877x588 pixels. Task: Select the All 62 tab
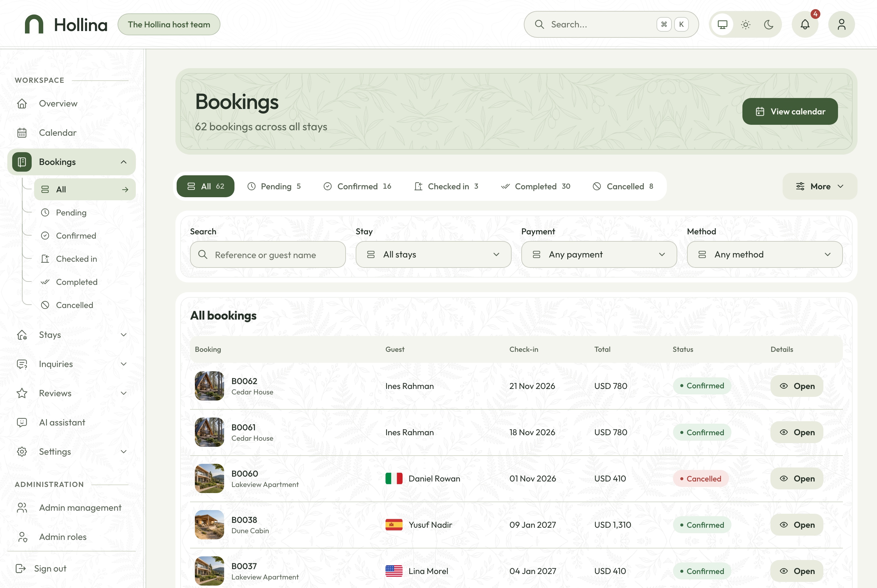coord(206,186)
